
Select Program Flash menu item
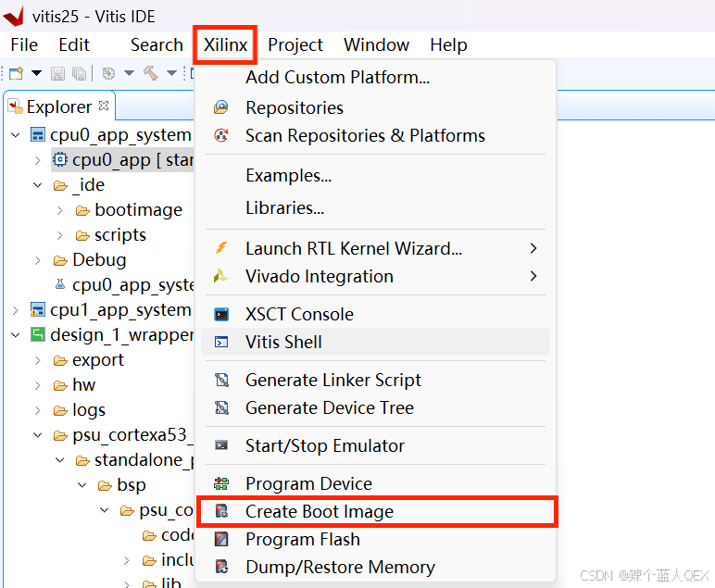click(x=375, y=539)
